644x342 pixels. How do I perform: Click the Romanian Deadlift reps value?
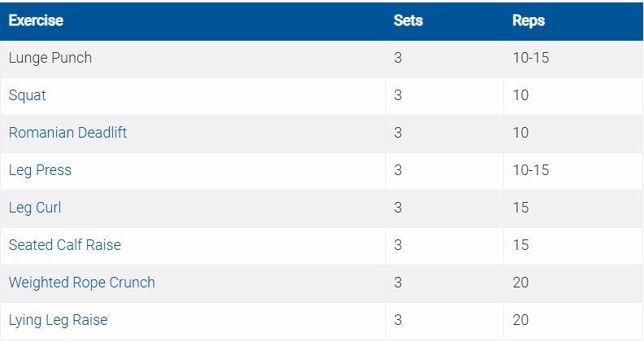pos(520,133)
